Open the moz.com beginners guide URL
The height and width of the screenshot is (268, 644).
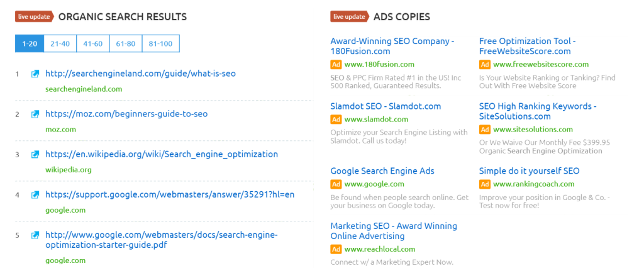pyautogui.click(x=126, y=114)
